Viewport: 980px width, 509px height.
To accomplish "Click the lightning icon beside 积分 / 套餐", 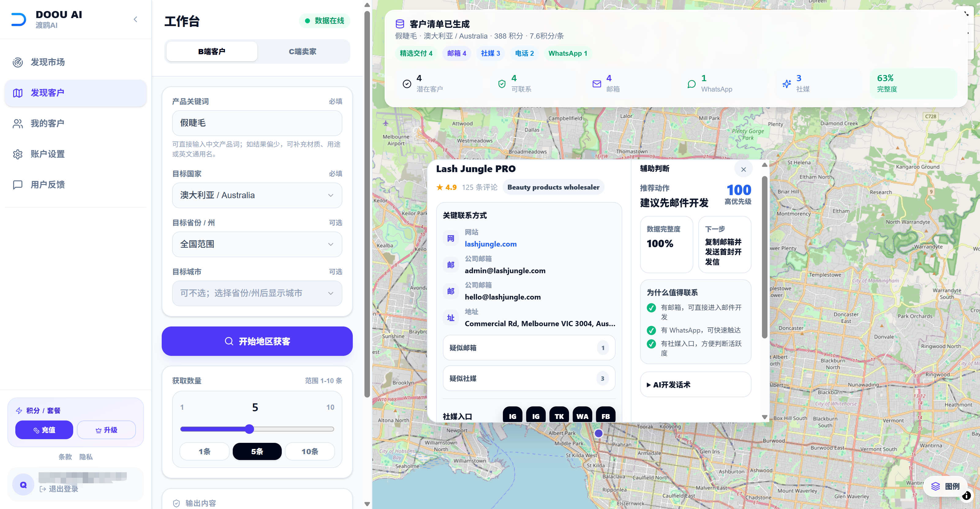I will tap(19, 410).
